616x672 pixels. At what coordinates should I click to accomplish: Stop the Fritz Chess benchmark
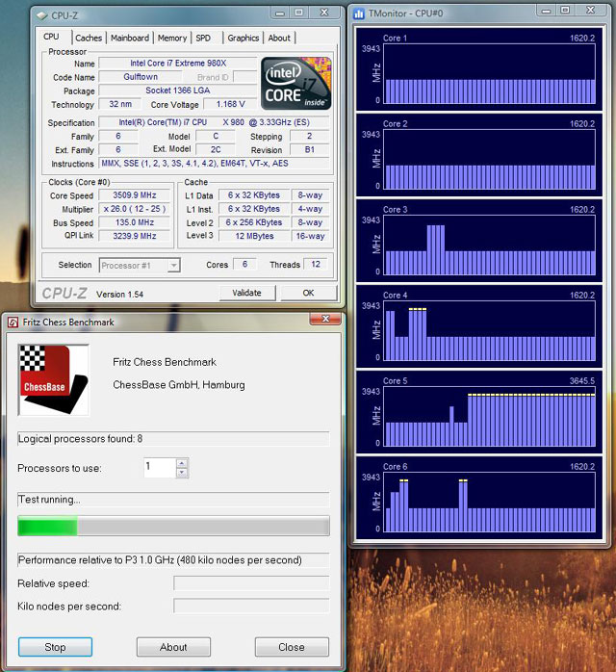point(55,647)
